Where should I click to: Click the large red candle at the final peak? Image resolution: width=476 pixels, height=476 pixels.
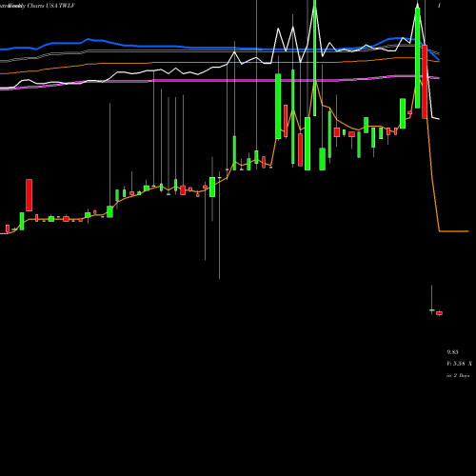point(425,82)
